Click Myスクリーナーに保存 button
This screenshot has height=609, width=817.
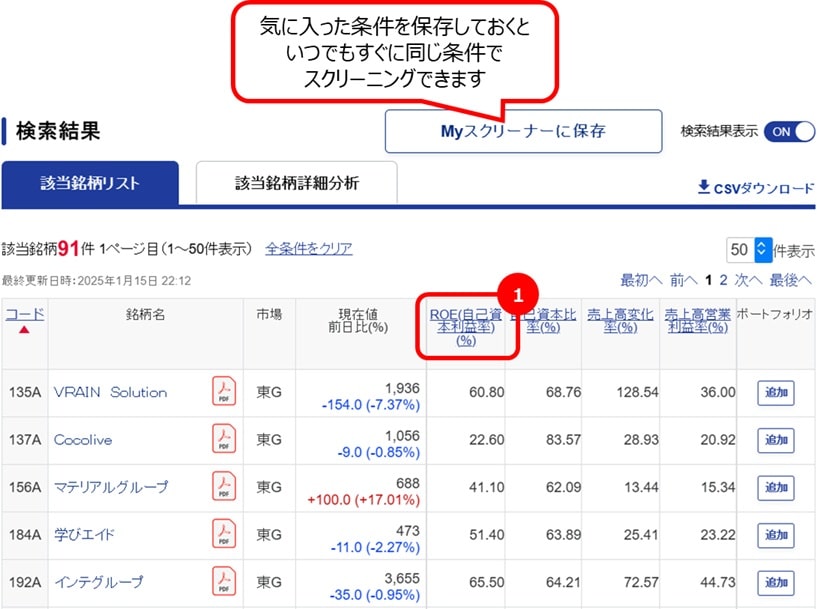pos(523,131)
